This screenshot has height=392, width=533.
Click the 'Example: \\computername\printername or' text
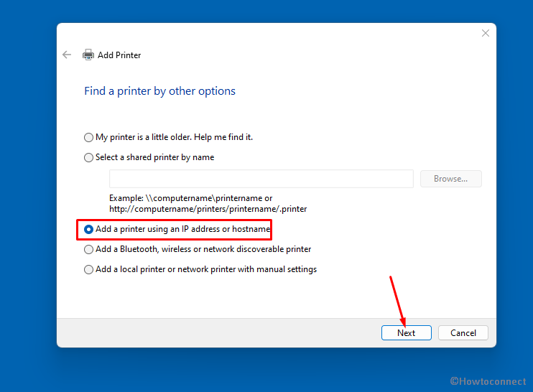point(190,198)
